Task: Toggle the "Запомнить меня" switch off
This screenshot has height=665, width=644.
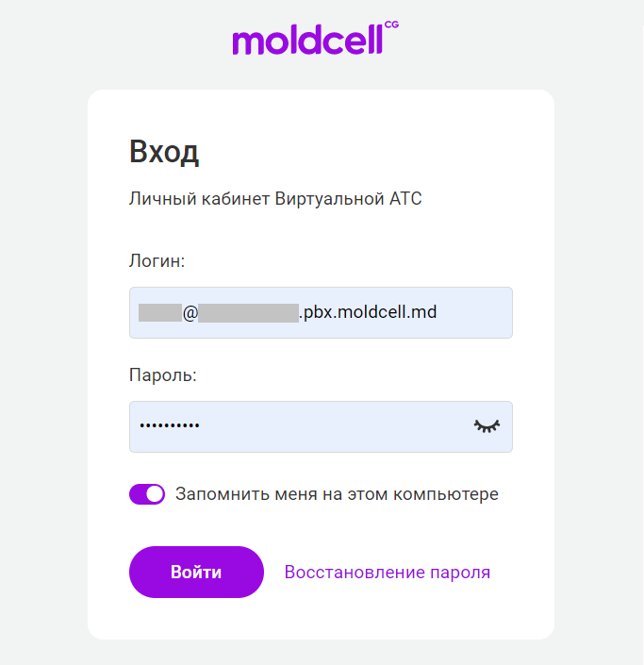Action: [x=147, y=494]
